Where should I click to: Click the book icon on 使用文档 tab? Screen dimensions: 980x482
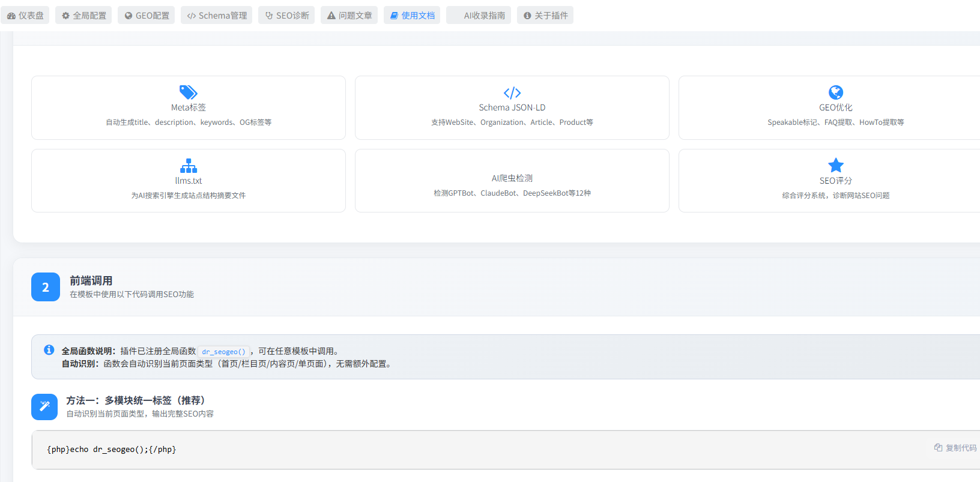point(395,16)
